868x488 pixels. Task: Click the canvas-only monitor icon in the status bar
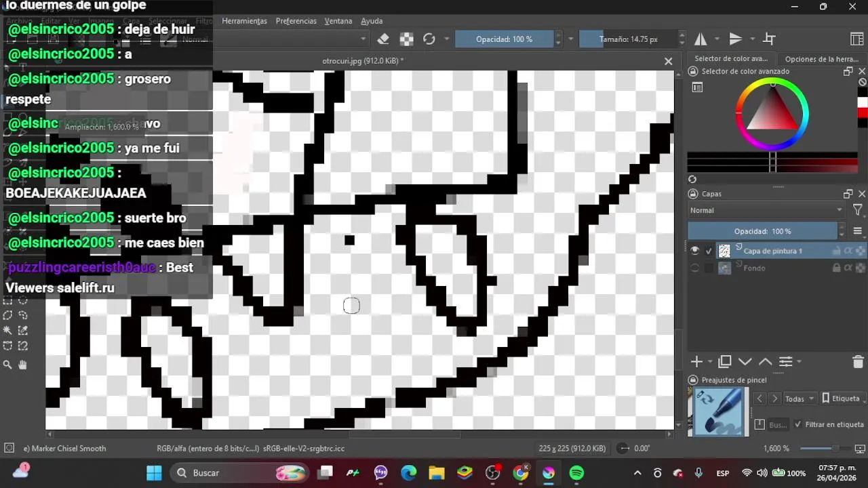coord(860,449)
